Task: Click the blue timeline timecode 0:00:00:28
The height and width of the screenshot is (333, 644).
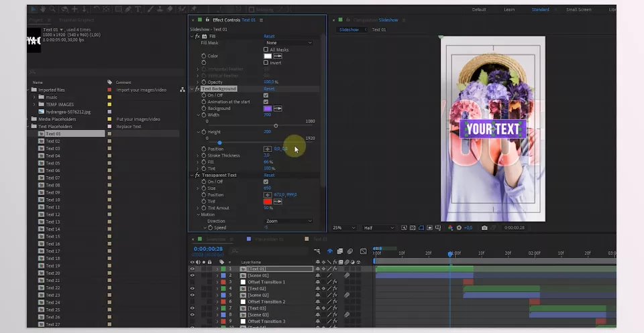Action: tap(208, 249)
